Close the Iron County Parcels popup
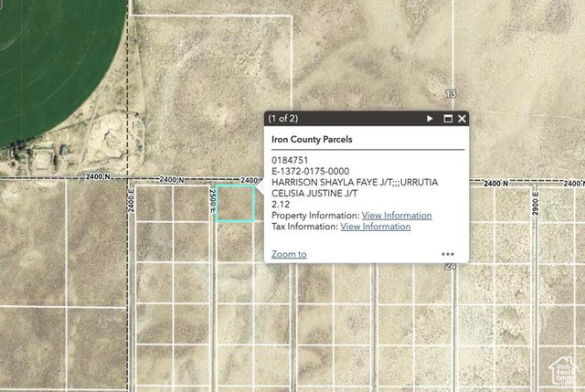 click(463, 119)
